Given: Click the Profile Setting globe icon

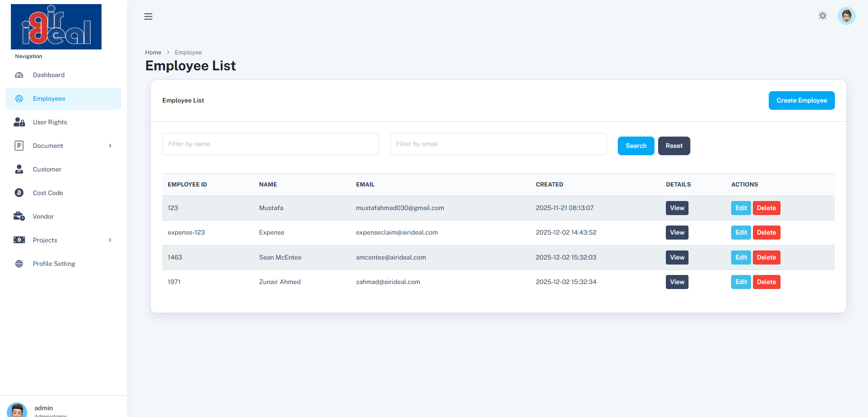Looking at the screenshot, I should click(19, 264).
